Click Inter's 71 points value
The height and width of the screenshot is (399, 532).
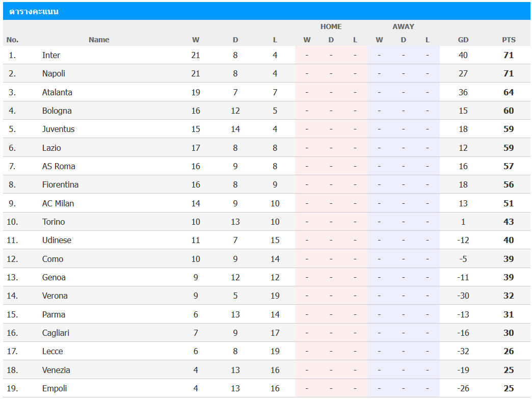(509, 56)
